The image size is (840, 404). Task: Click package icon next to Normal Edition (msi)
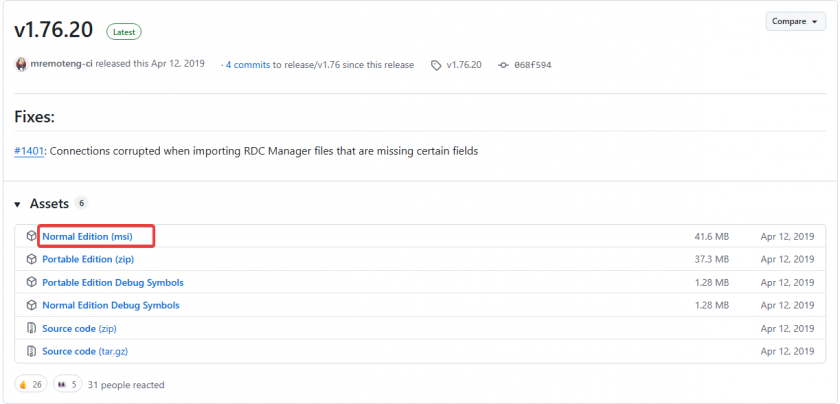(32, 236)
